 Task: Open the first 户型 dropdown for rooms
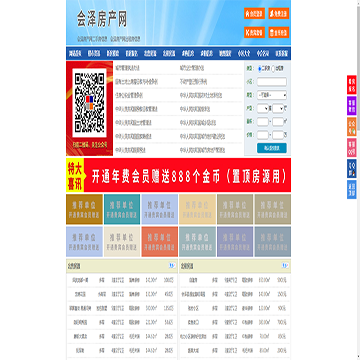click(263, 108)
